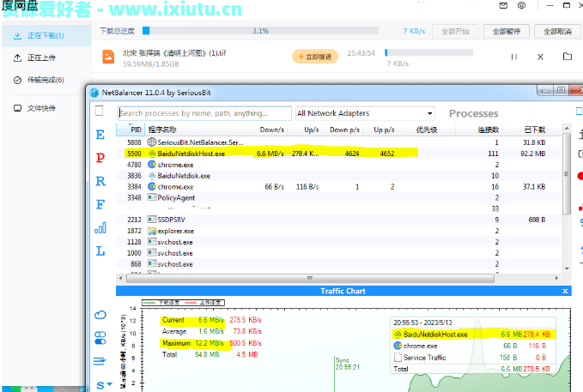Click the E sidebar icon in NetBalancer
583x392 pixels.
100,135
